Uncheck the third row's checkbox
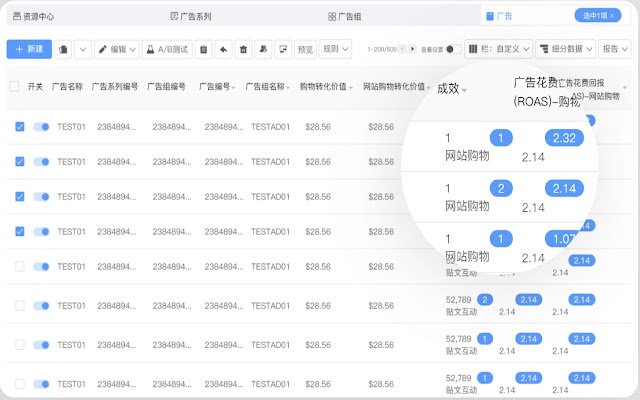The width and height of the screenshot is (640, 400). (x=20, y=197)
